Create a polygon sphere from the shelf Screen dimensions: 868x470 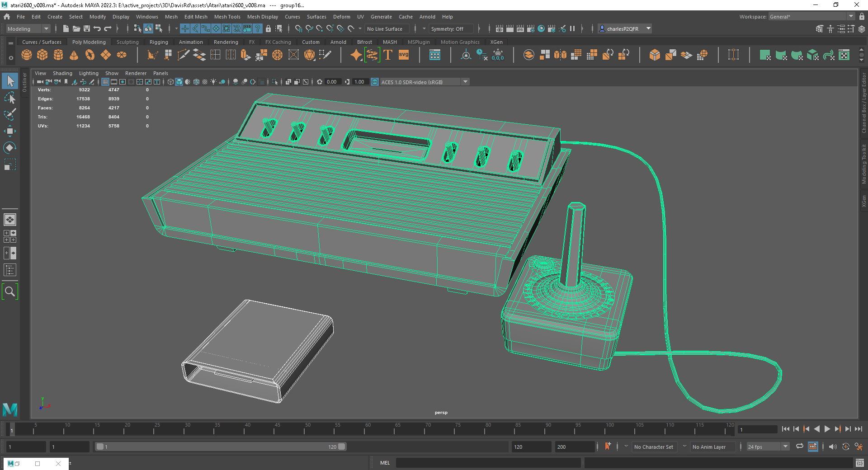tap(27, 55)
